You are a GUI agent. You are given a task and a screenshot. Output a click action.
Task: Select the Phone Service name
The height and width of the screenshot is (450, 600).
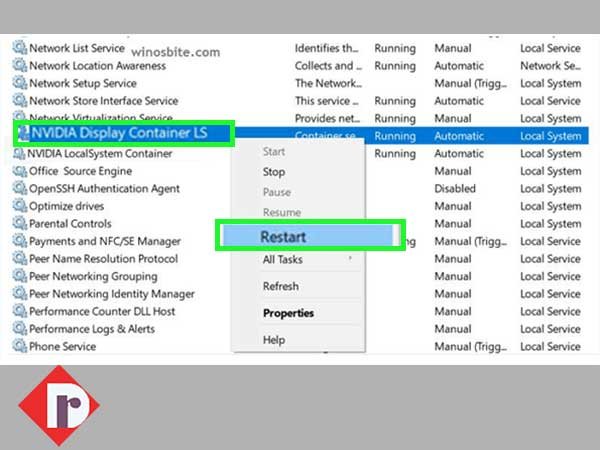pyautogui.click(x=63, y=347)
